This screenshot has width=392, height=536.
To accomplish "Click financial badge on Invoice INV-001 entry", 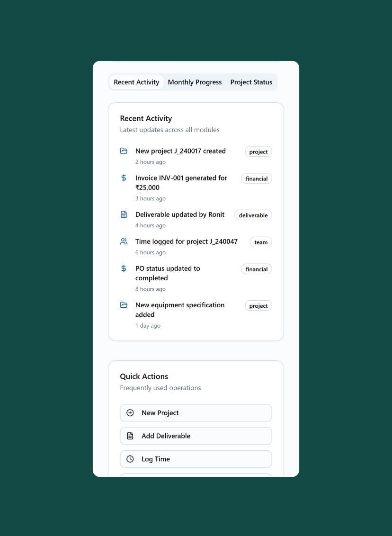I will click(x=257, y=179).
